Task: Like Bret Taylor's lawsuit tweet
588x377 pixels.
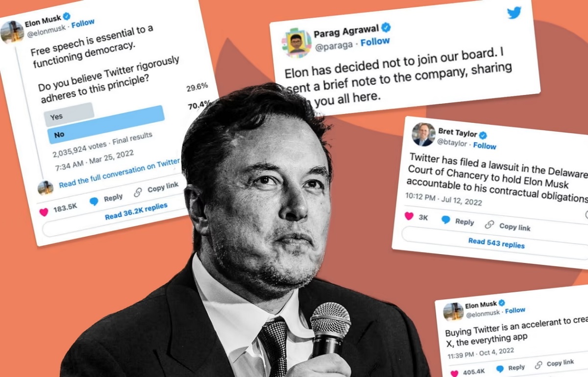Action: 409,216
